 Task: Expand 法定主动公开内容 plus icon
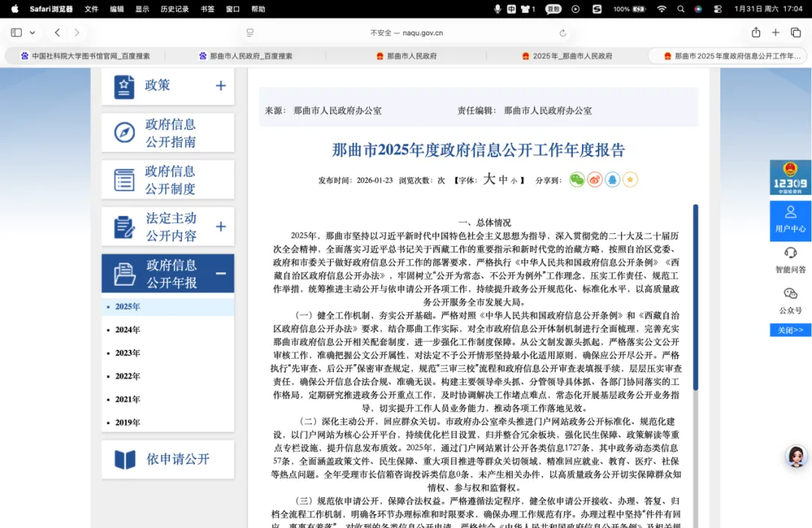pyautogui.click(x=220, y=226)
